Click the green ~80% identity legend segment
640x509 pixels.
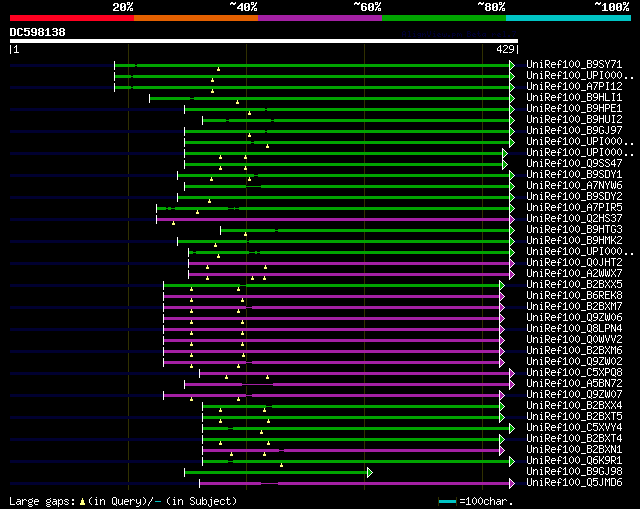tap(444, 18)
